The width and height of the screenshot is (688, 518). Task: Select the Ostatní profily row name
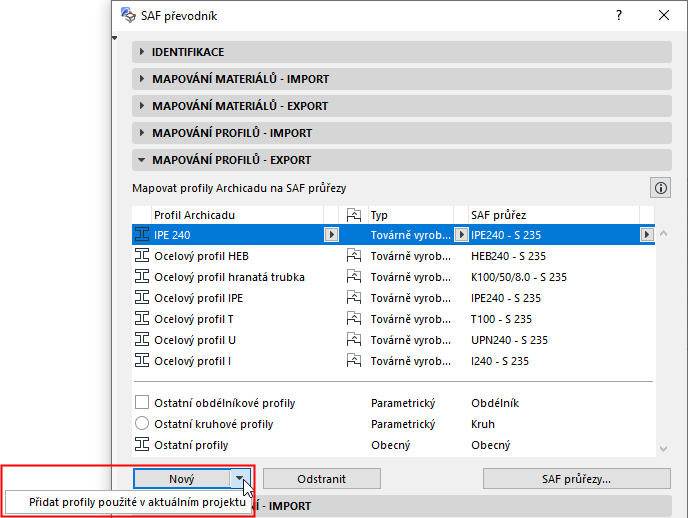point(191,445)
